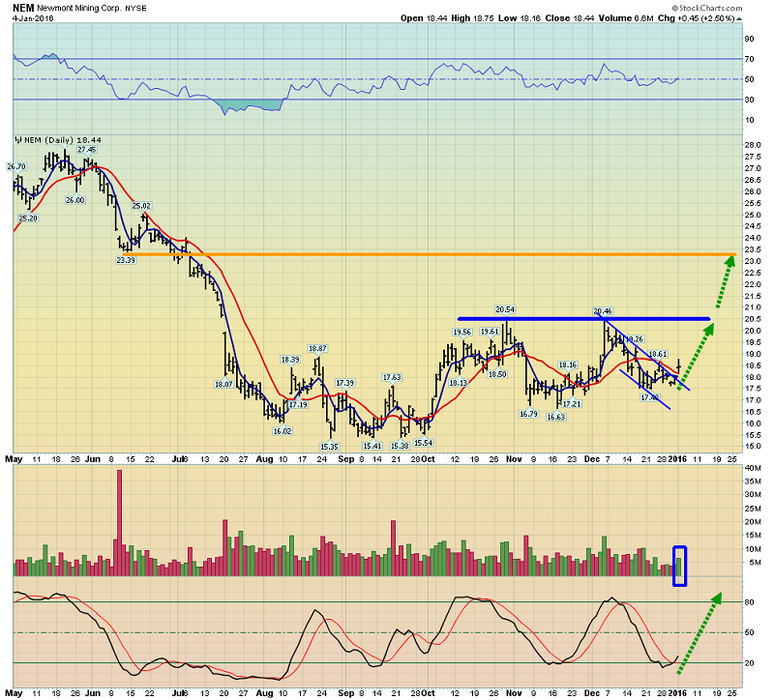Click the 90 level on the RSI axis
774x700 pixels.
749,39
